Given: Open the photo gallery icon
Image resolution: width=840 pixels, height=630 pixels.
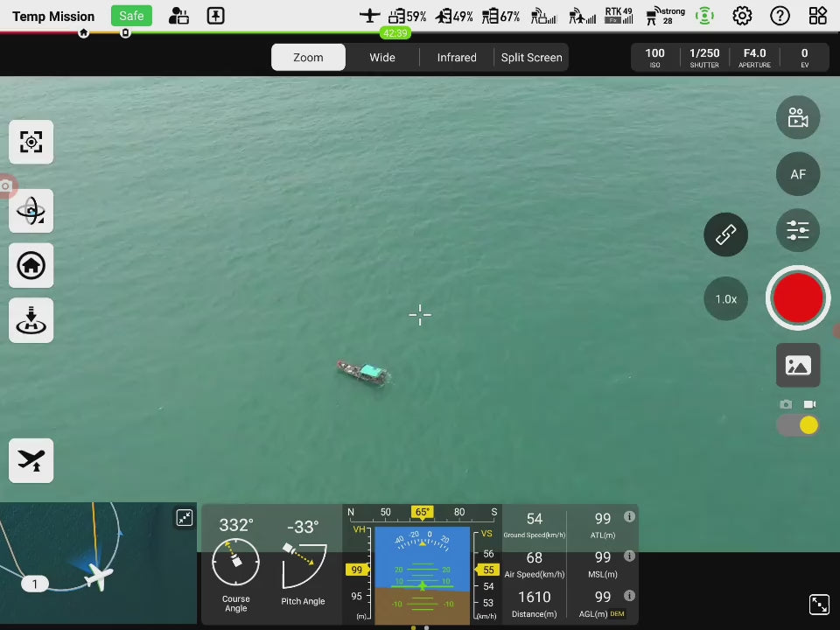Looking at the screenshot, I should tap(797, 365).
